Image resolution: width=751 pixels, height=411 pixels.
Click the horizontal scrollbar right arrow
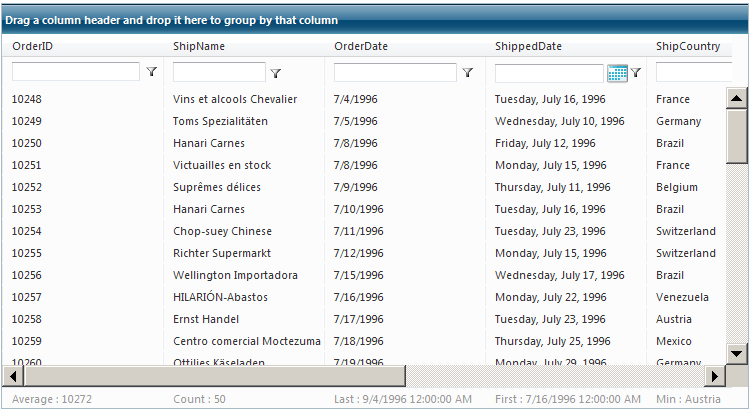714,376
